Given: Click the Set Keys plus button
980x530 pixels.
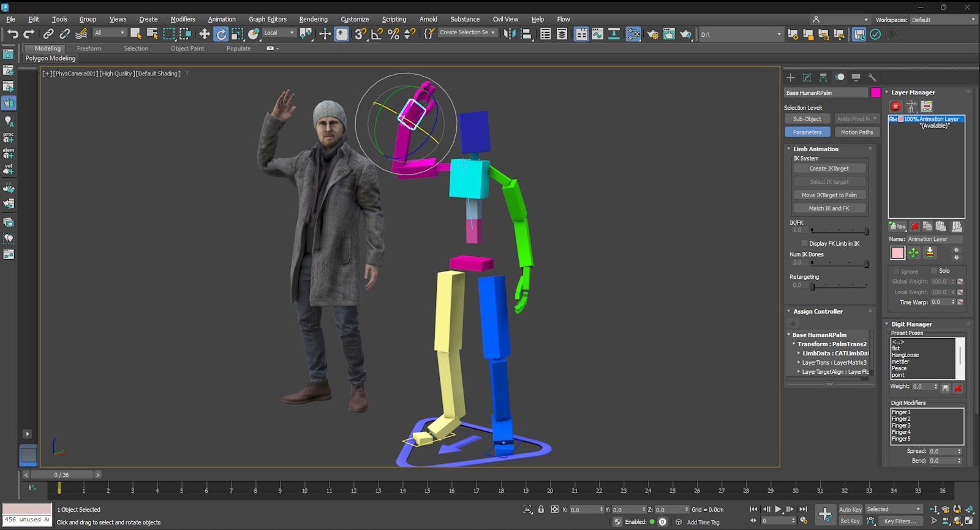Looking at the screenshot, I should [x=825, y=514].
